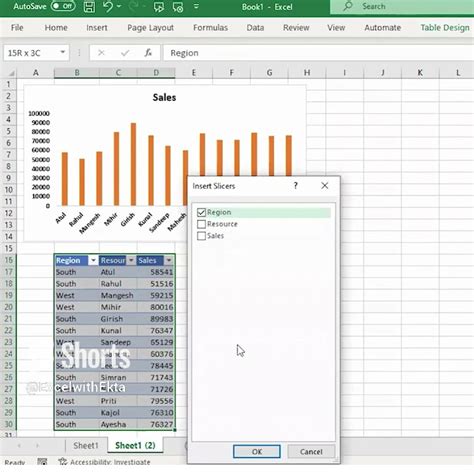Click the Undo arrow icon

pos(108,6)
